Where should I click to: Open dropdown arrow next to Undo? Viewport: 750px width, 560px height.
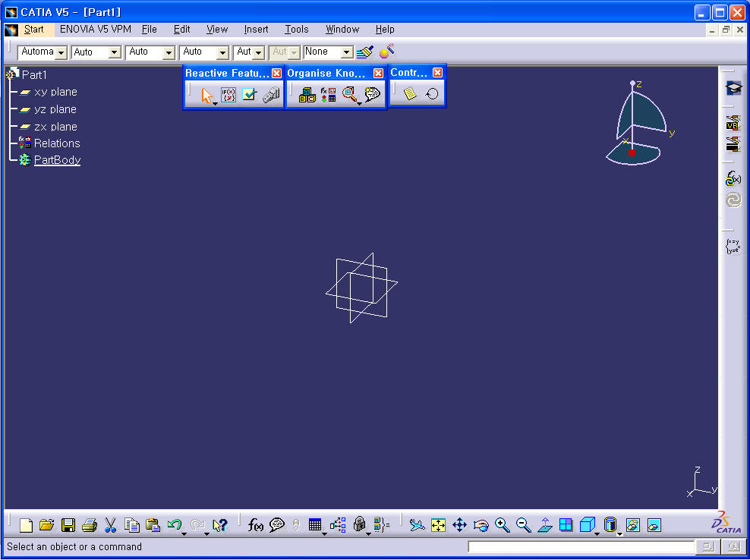pyautogui.click(x=184, y=533)
